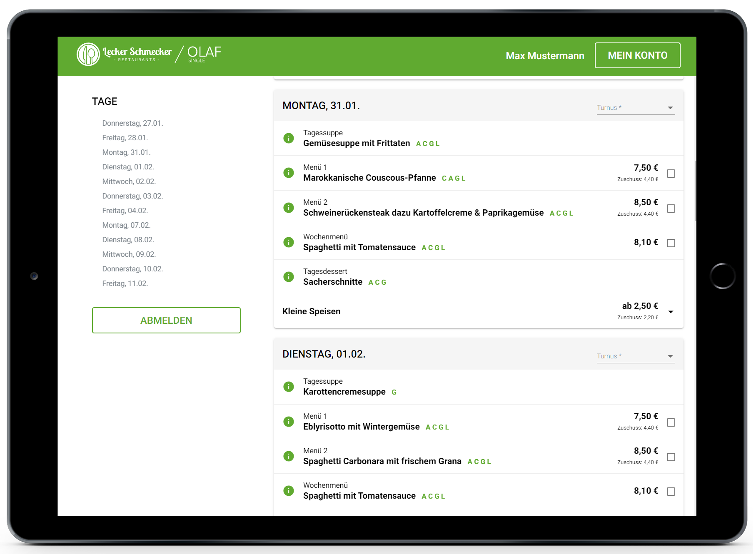Select Freitag, 11.02. from the Tage list
Screen dimensions: 756x554
[x=125, y=283]
